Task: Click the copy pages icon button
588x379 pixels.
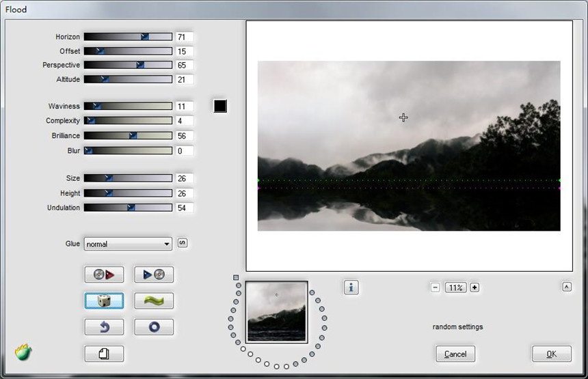Action: tap(104, 353)
